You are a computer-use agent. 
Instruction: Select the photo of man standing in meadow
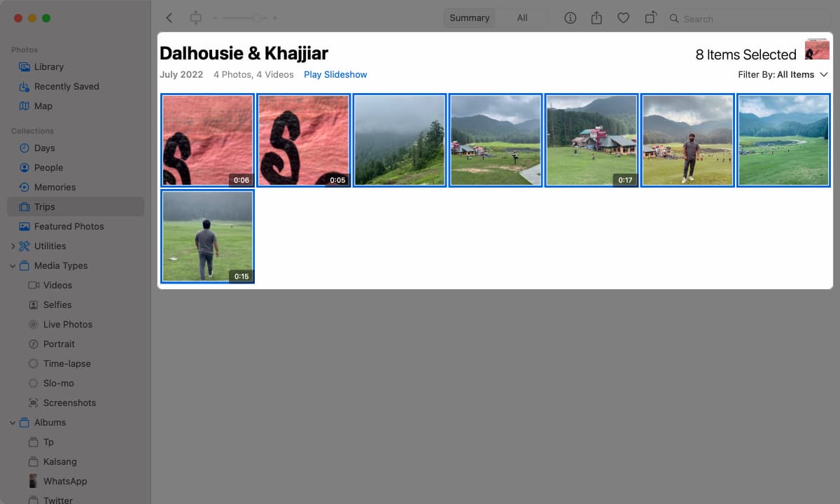tap(687, 140)
